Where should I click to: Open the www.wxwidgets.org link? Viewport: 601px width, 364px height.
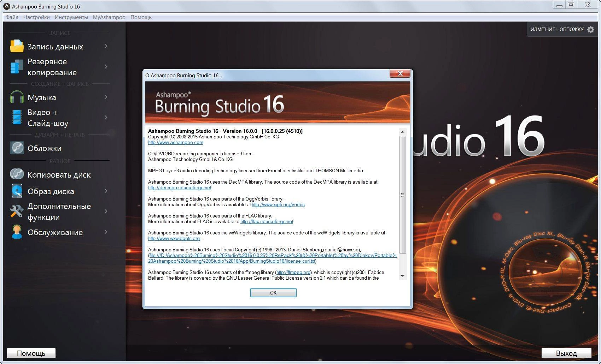[x=174, y=239]
